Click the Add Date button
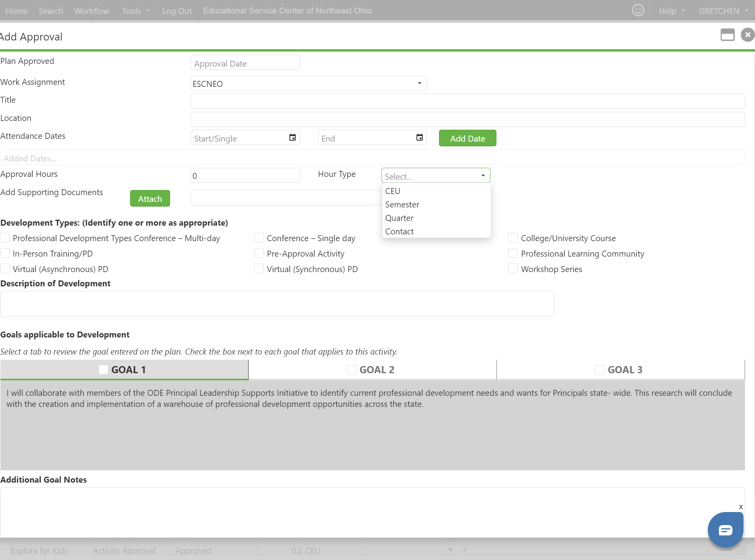755x560 pixels. point(468,138)
